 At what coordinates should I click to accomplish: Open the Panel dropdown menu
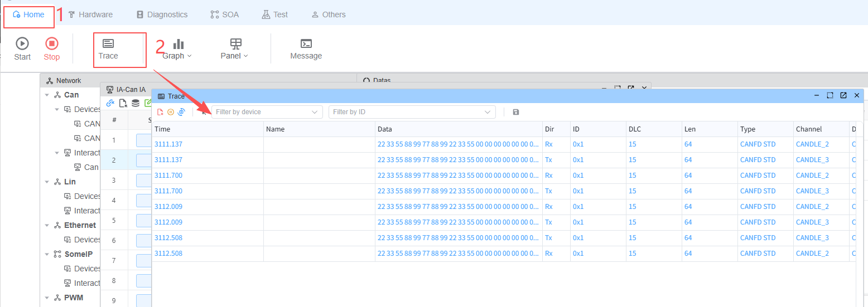click(x=235, y=48)
